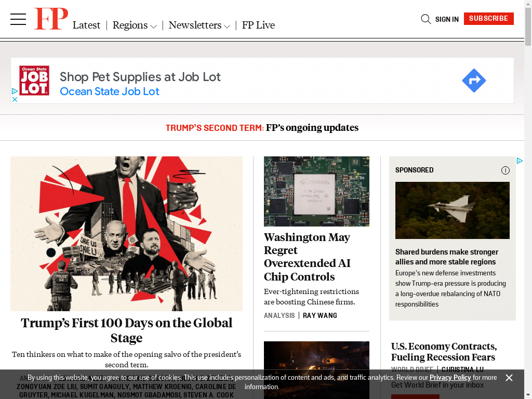532x399 pixels.
Task: Open Ray Wang author page
Action: (x=320, y=315)
